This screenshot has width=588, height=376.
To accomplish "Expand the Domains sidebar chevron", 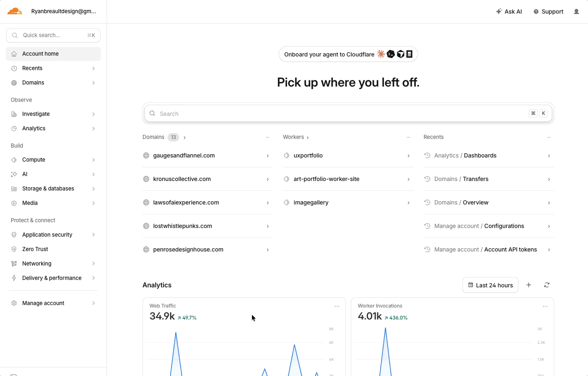I will pos(93,83).
